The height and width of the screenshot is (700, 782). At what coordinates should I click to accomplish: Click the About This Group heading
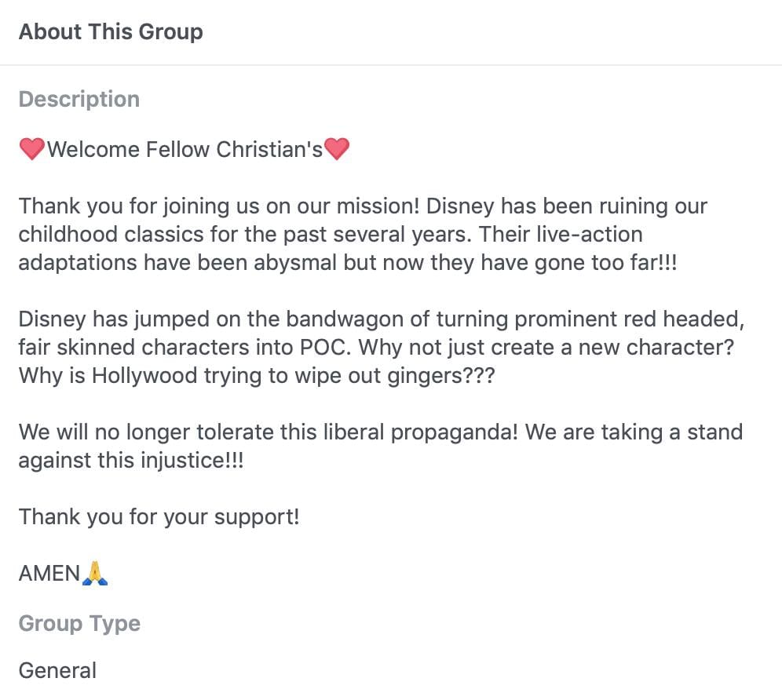click(111, 32)
